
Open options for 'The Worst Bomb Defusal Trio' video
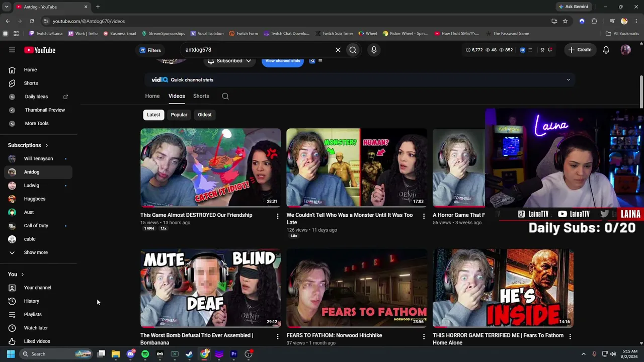click(277, 336)
